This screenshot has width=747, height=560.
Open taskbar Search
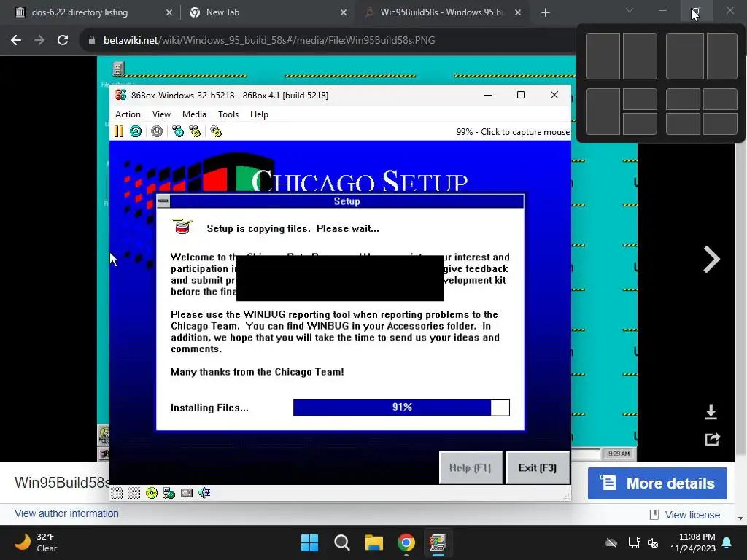tap(341, 542)
